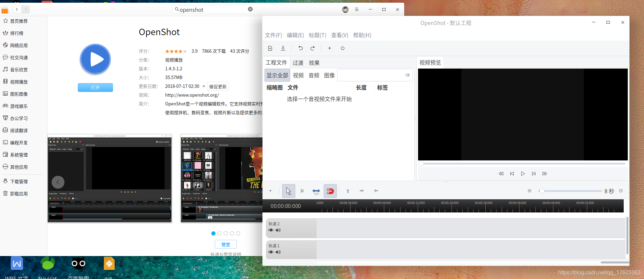Undo the last action in OpenShot
Viewport: 644px width, 279px height.
[x=300, y=48]
